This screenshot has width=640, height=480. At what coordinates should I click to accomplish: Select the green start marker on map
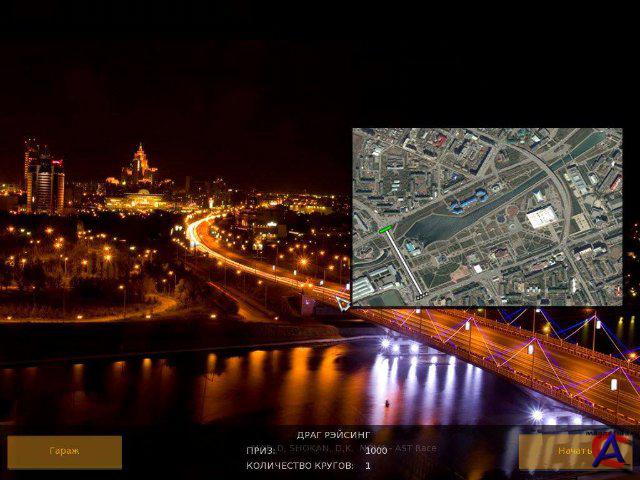coord(385,229)
